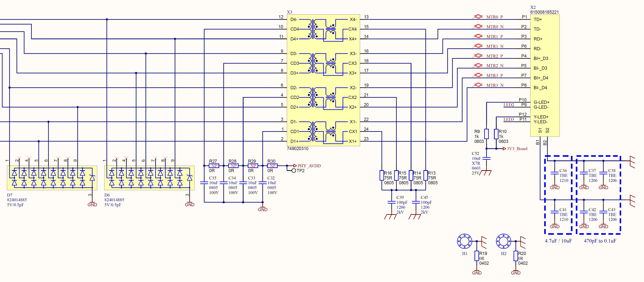Click the PHY_AVDD power port label

coord(309,166)
